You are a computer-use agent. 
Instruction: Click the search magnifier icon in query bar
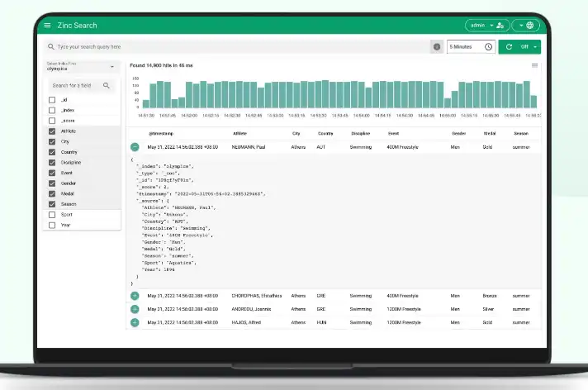51,46
